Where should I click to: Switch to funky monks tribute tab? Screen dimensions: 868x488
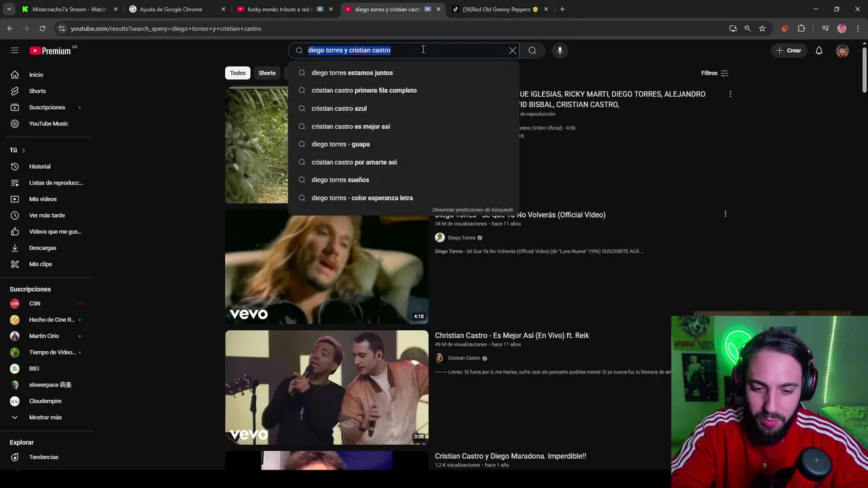pyautogui.click(x=285, y=9)
